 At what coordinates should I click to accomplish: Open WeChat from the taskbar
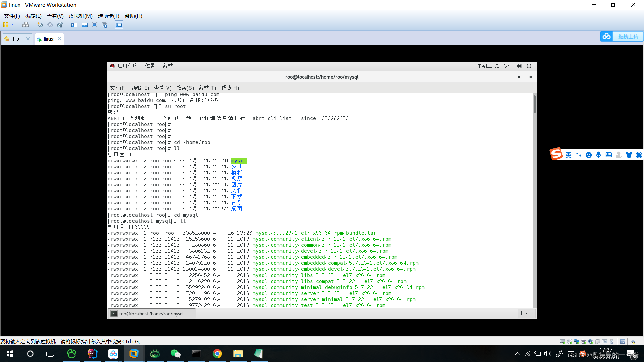(175, 354)
